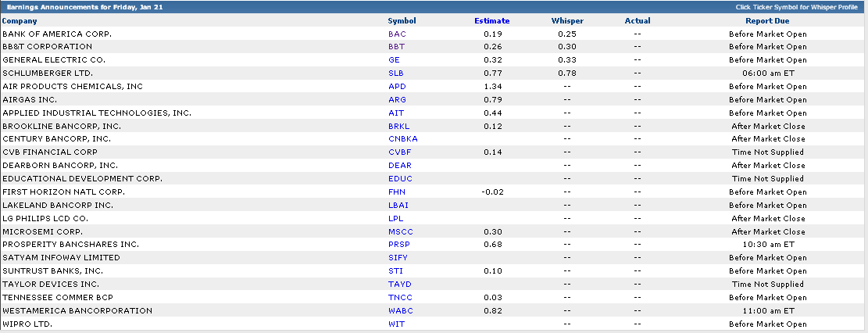Select CVB FINANCIAL CORP company name
Viewport: 868px width, 333px height.
(x=50, y=152)
